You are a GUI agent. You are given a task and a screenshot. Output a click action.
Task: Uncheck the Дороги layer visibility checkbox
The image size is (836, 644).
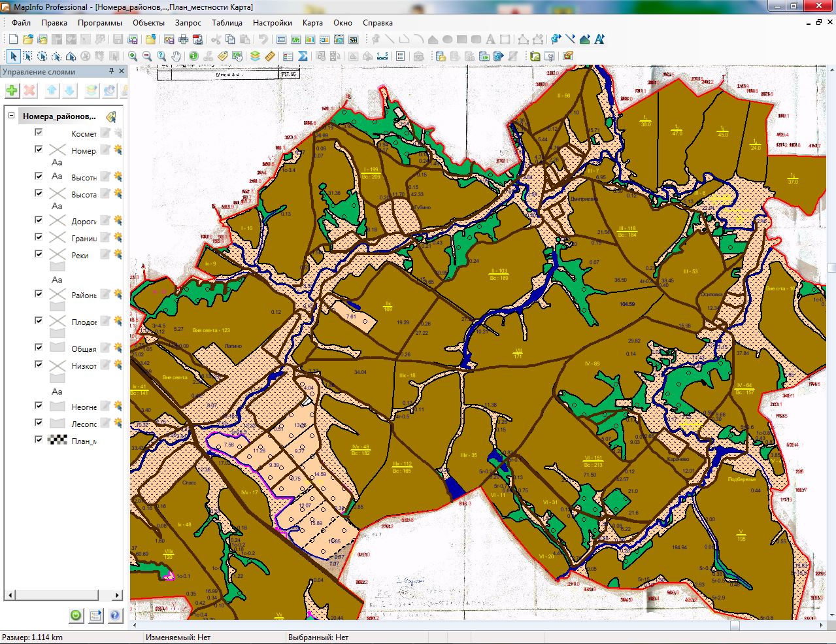[x=39, y=220]
